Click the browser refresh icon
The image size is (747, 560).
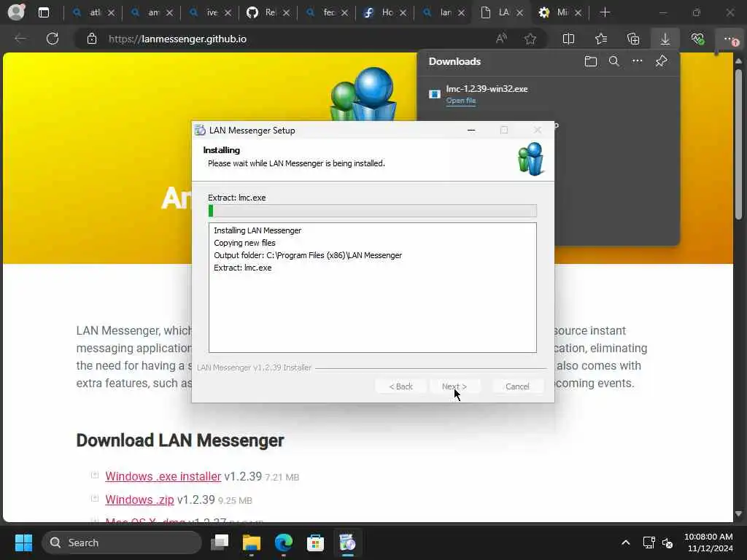click(53, 39)
